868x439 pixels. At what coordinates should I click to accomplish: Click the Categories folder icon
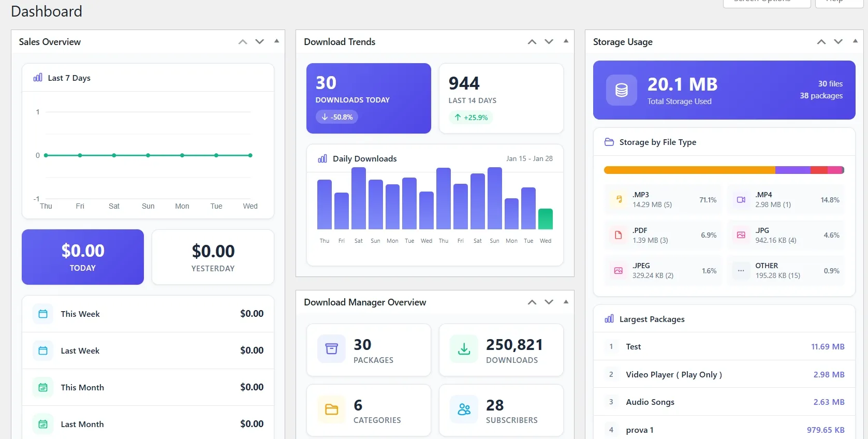332,409
